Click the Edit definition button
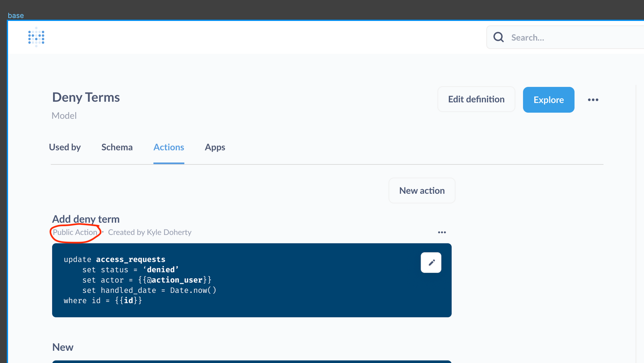 [x=476, y=99]
